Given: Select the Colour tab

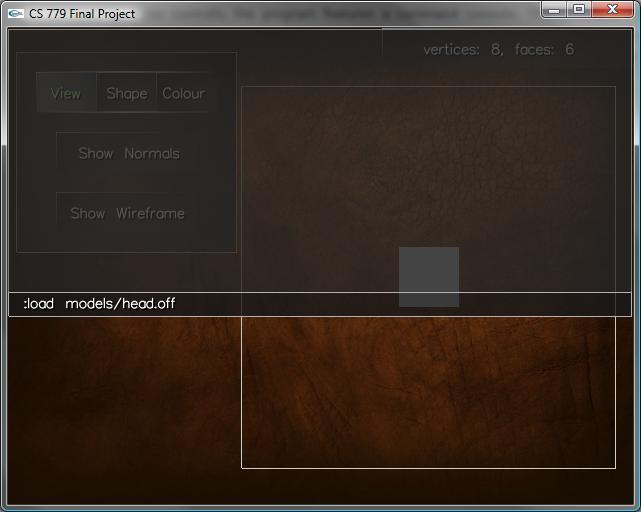Looking at the screenshot, I should point(184,93).
